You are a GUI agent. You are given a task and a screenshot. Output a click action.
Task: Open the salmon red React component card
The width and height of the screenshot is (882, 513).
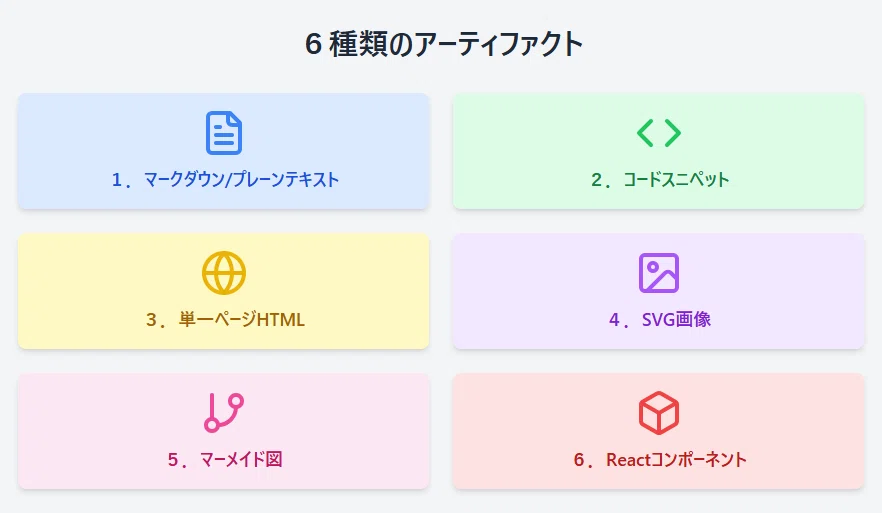tap(659, 431)
